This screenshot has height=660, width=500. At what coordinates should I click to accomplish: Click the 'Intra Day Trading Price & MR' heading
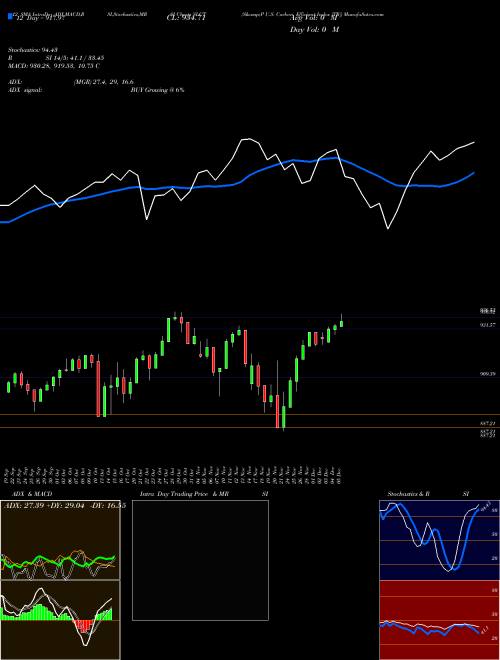tap(184, 494)
